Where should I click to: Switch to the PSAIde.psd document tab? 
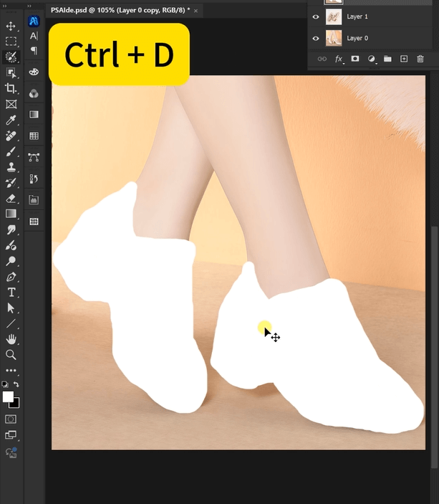point(120,10)
